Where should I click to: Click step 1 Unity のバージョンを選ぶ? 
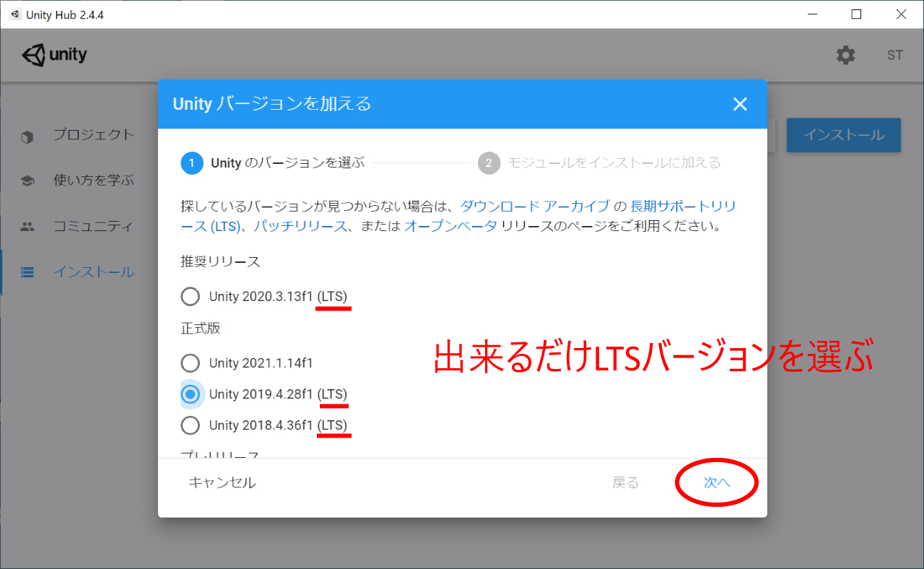[273, 162]
